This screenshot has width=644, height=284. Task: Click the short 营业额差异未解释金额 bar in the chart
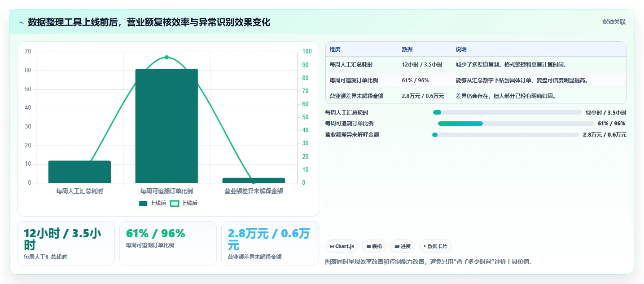pos(254,181)
